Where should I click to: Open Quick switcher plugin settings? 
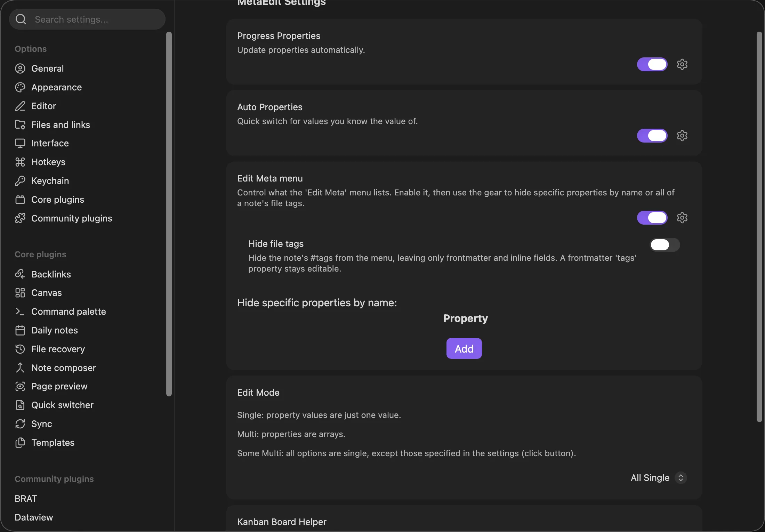click(62, 405)
